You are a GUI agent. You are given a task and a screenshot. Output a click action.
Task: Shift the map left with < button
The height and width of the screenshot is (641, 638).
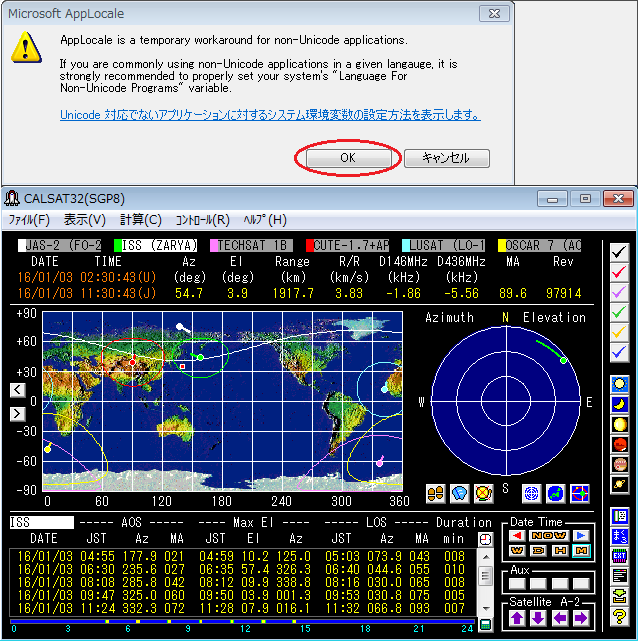pos(18,390)
